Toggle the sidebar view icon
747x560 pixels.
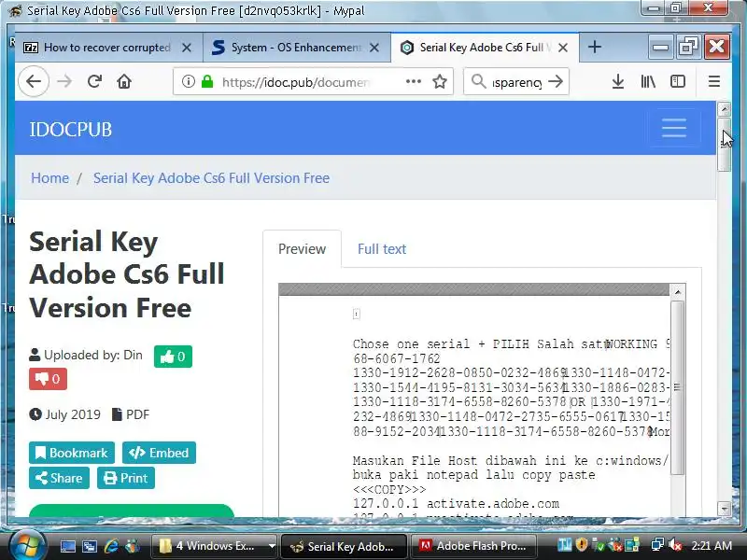click(x=678, y=81)
